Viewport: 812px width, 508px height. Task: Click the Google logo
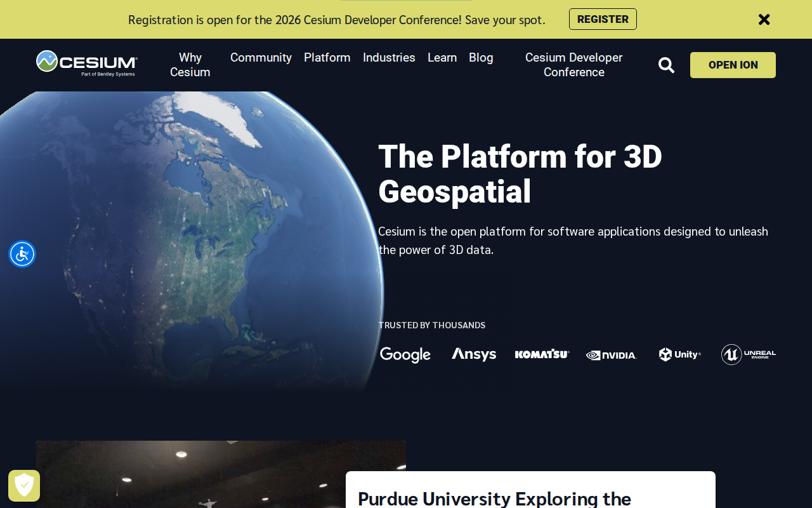(405, 354)
